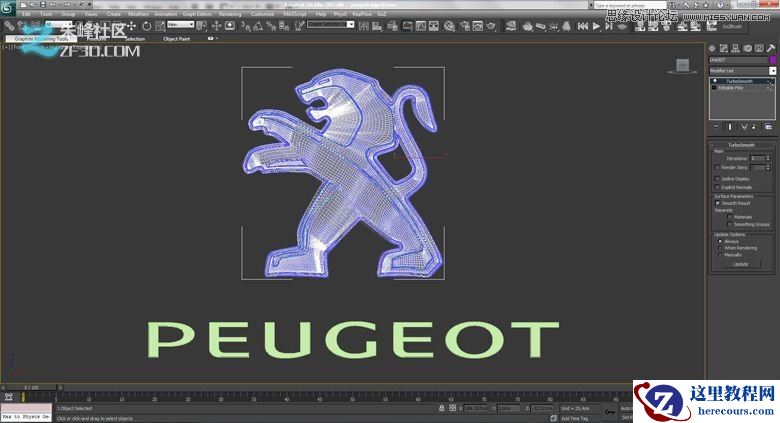Open the Modify command panel tab
This screenshot has height=423, width=780.
coord(724,48)
